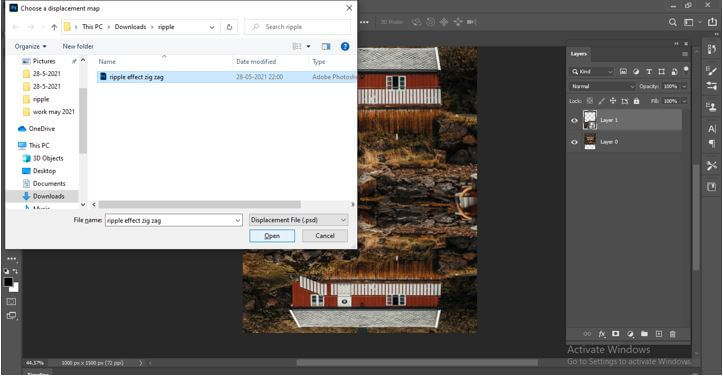Image resolution: width=723 pixels, height=376 pixels.
Task: Click New folder button
Action: pyautogui.click(x=78, y=46)
